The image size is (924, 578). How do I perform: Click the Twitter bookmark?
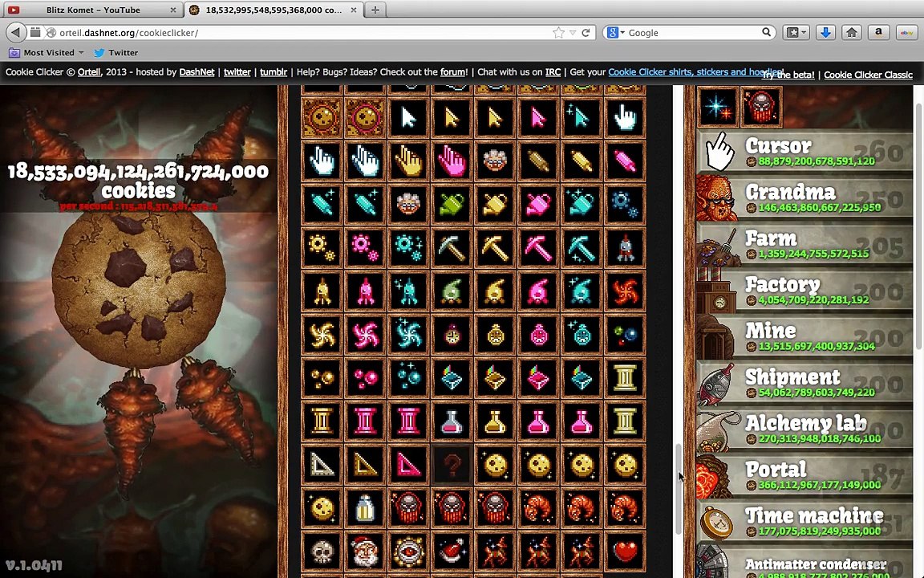(116, 52)
